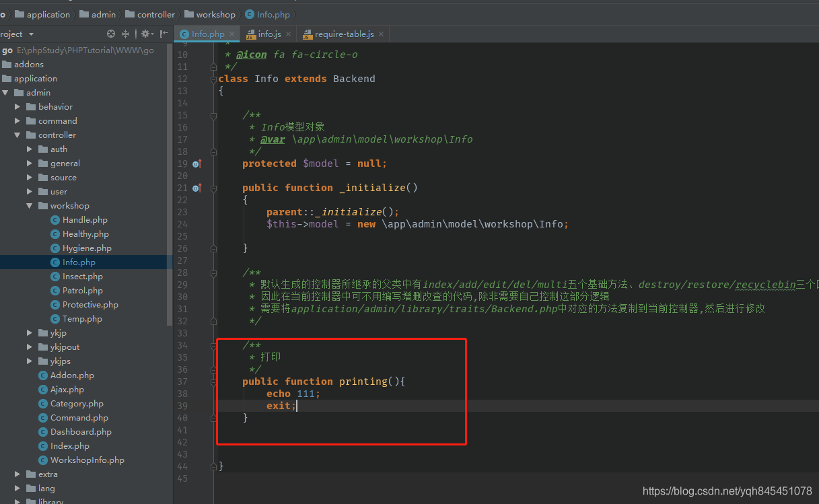Image resolution: width=819 pixels, height=504 pixels.
Task: Close the require-table.js editor tab
Action: pos(381,34)
